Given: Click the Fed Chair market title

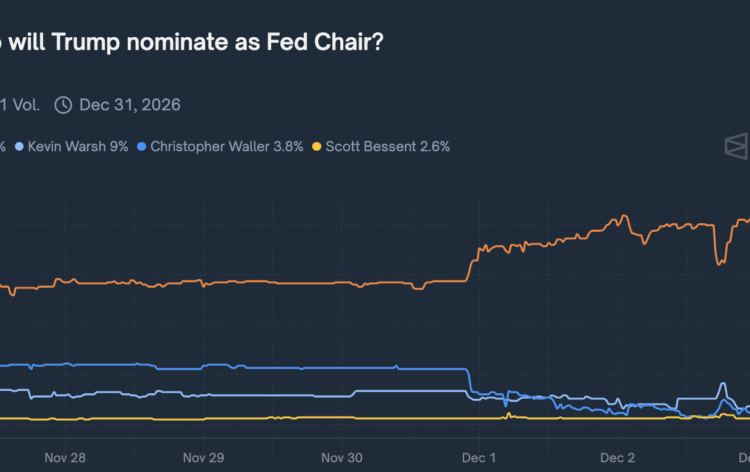Looking at the screenshot, I should (190, 45).
